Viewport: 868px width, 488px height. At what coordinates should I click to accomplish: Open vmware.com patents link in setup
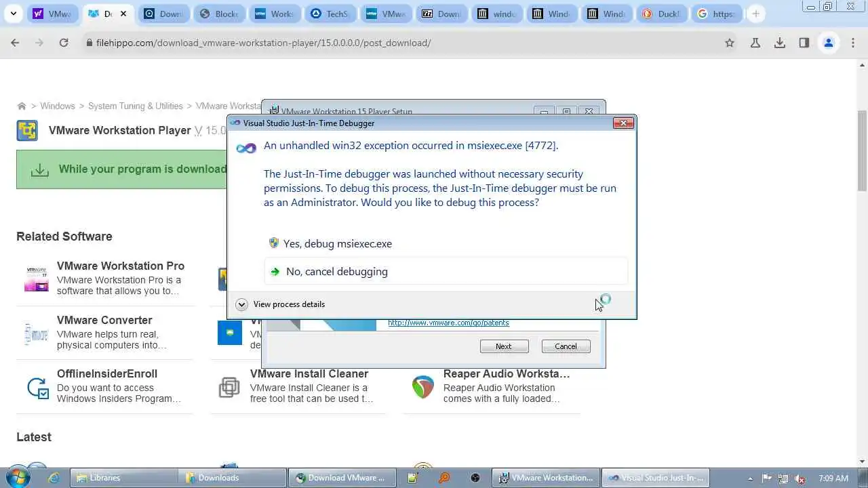(448, 323)
